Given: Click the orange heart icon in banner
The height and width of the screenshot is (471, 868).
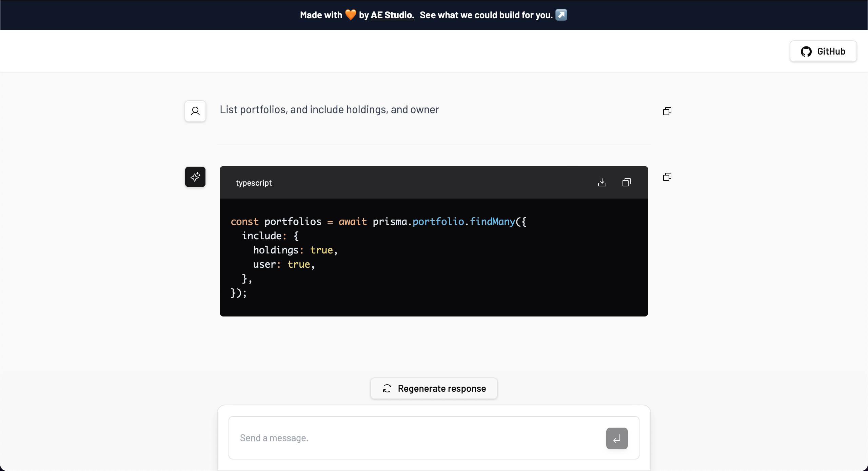Looking at the screenshot, I should coord(350,15).
